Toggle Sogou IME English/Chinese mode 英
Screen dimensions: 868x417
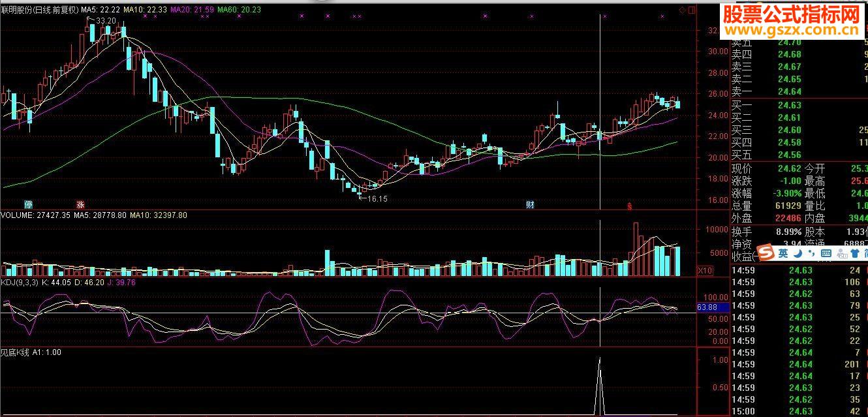click(x=783, y=253)
